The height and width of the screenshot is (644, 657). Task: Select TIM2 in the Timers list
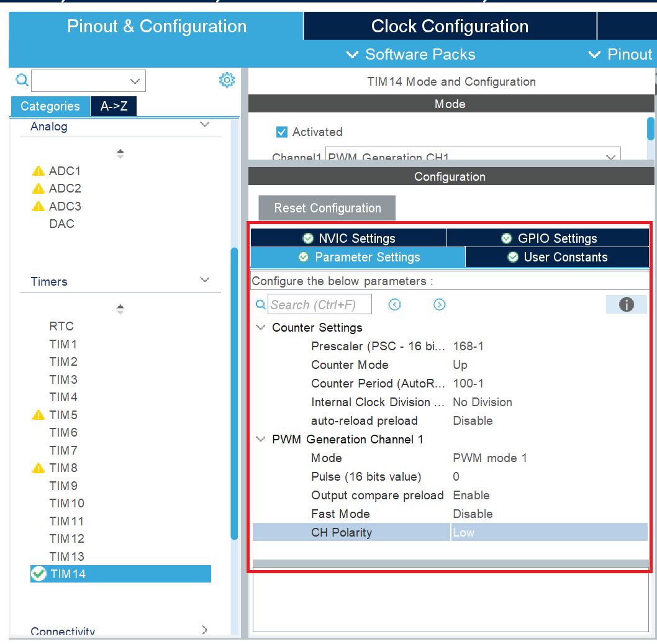63,361
